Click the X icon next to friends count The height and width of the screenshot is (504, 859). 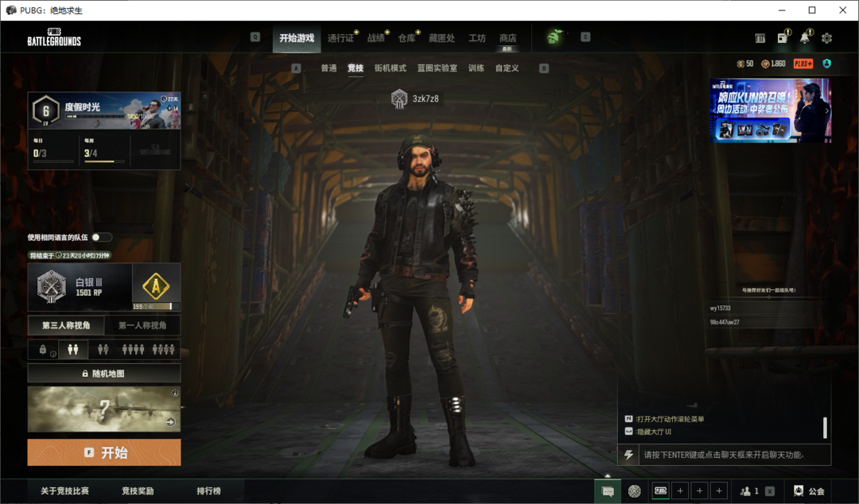coord(770,491)
